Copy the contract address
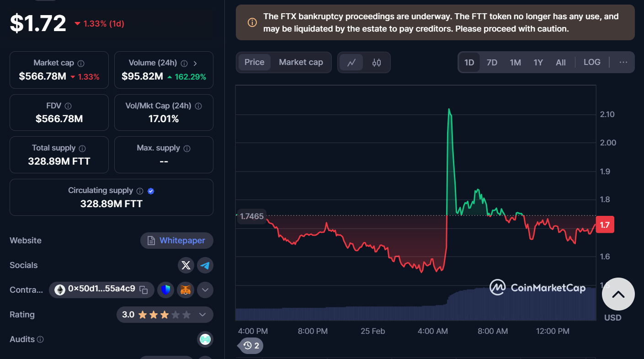 pyautogui.click(x=144, y=289)
